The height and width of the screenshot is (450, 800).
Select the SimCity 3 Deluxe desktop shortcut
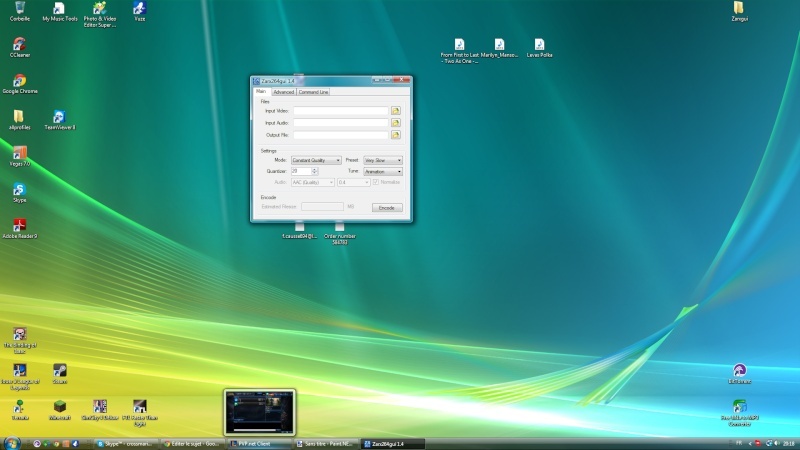coord(99,410)
